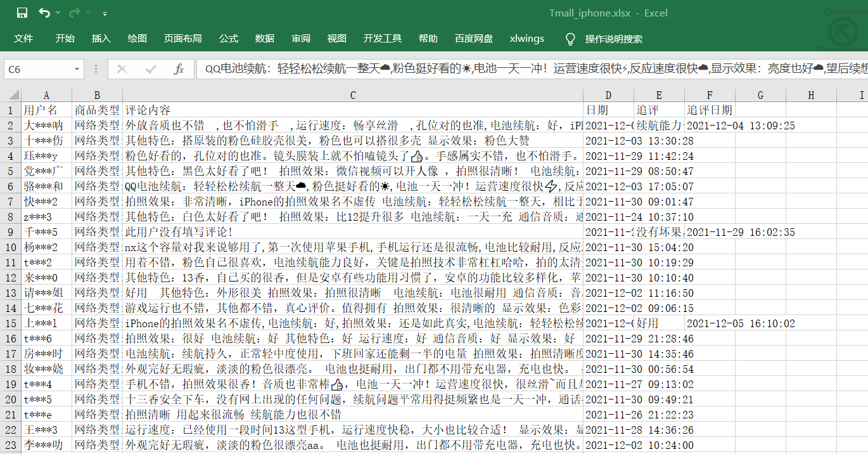Click follow-up cell 没有坏果 in row 9

660,232
